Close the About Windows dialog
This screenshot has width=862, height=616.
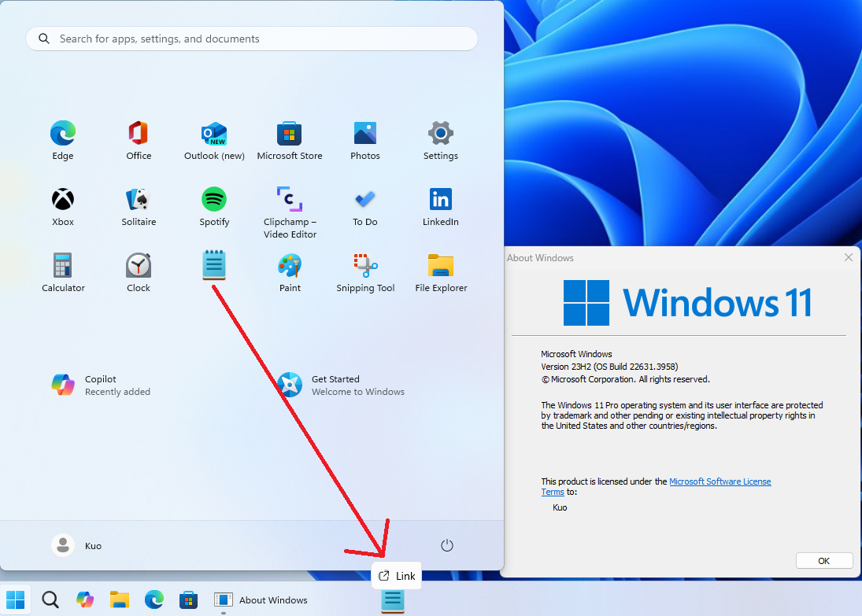tap(849, 257)
